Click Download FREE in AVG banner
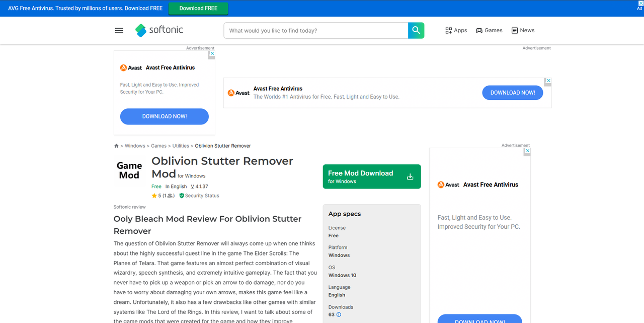 (198, 8)
